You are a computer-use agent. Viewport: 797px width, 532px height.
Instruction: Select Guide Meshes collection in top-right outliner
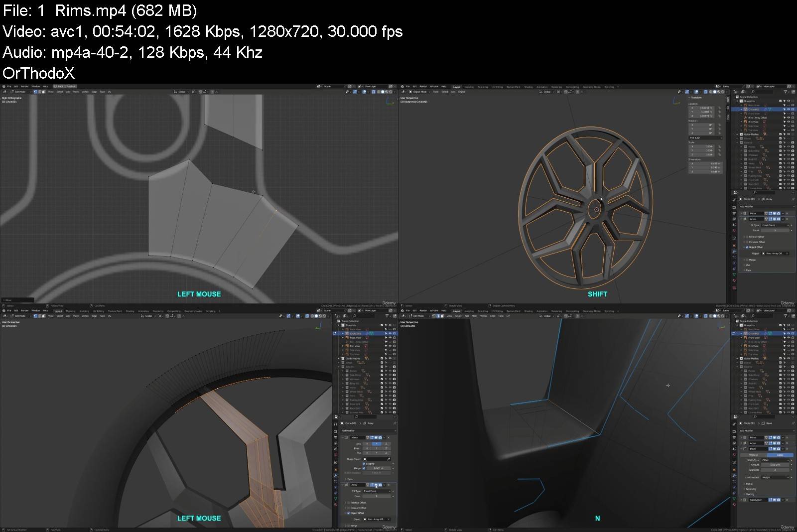tap(751, 134)
